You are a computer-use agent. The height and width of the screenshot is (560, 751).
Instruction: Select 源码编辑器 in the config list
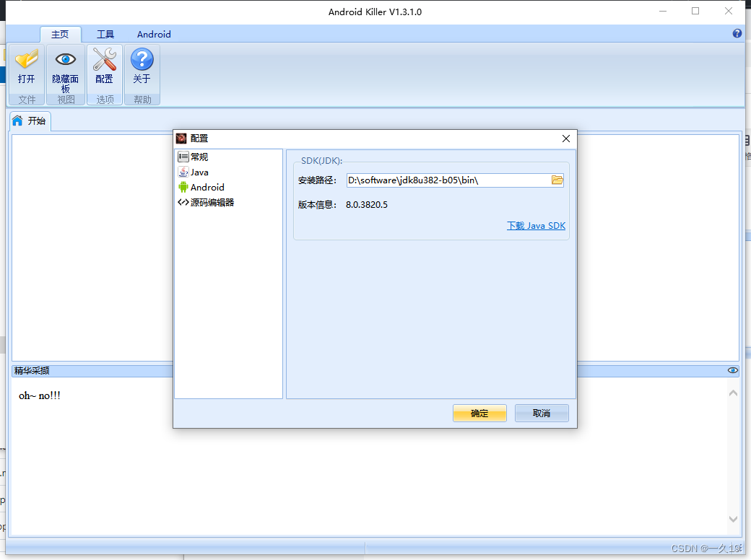pyautogui.click(x=206, y=203)
